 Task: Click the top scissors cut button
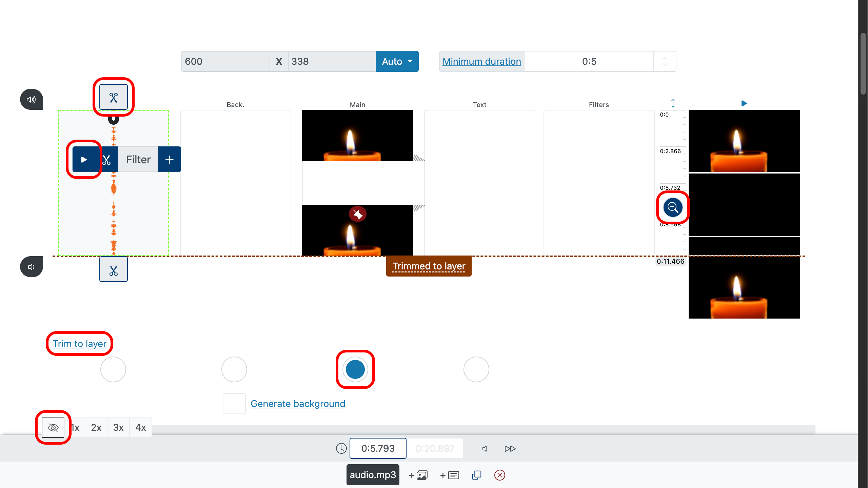[x=113, y=98]
